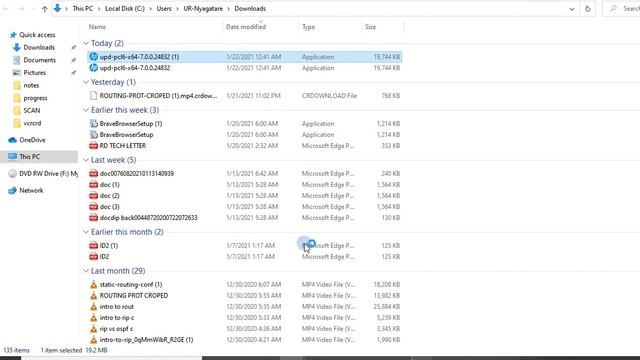The image size is (640, 360).
Task: Sort files by the Name column
Action: tap(98, 27)
